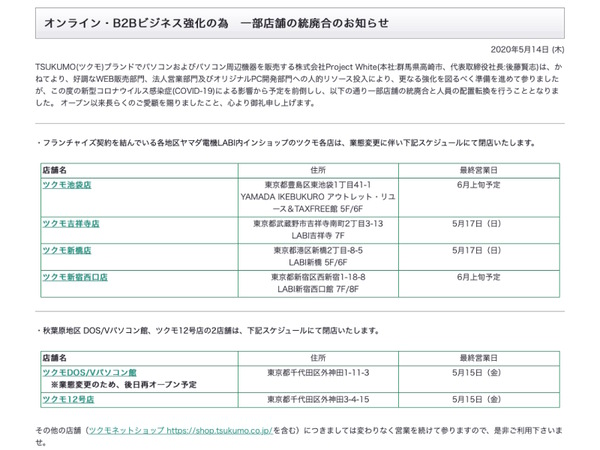Open the ツクモ12号店 store link
Screen dimensions: 600x450
click(x=68, y=399)
